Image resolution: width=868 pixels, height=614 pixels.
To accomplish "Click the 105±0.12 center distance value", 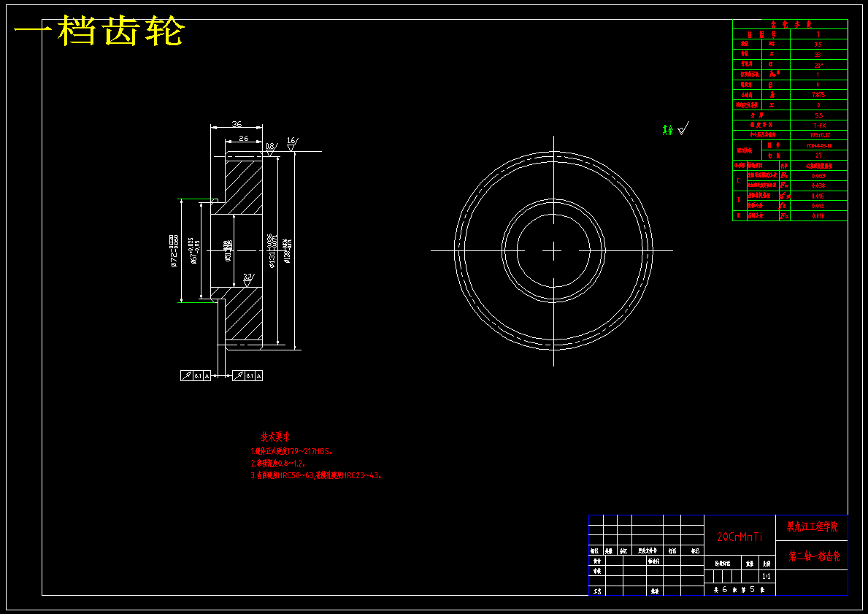I will (x=820, y=135).
